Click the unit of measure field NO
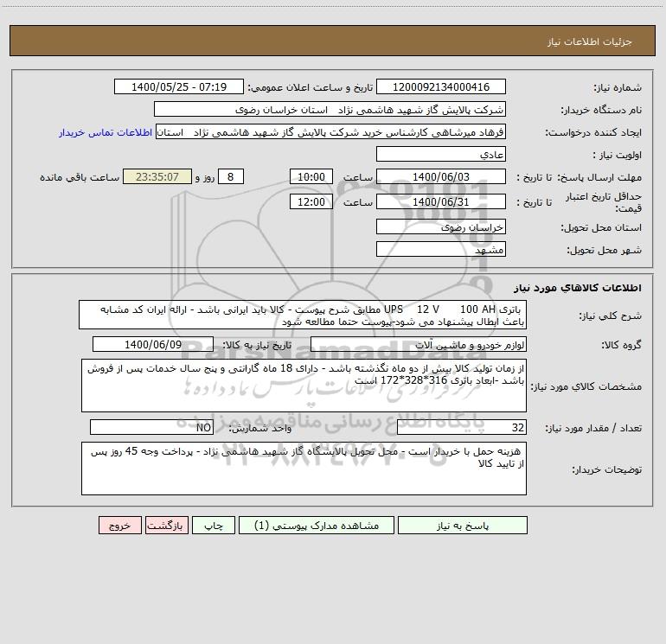Screen dimensions: 666x644 click(x=151, y=428)
